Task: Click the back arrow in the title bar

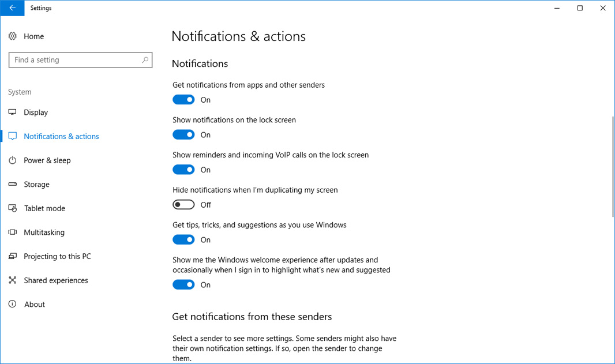Action: (12, 8)
